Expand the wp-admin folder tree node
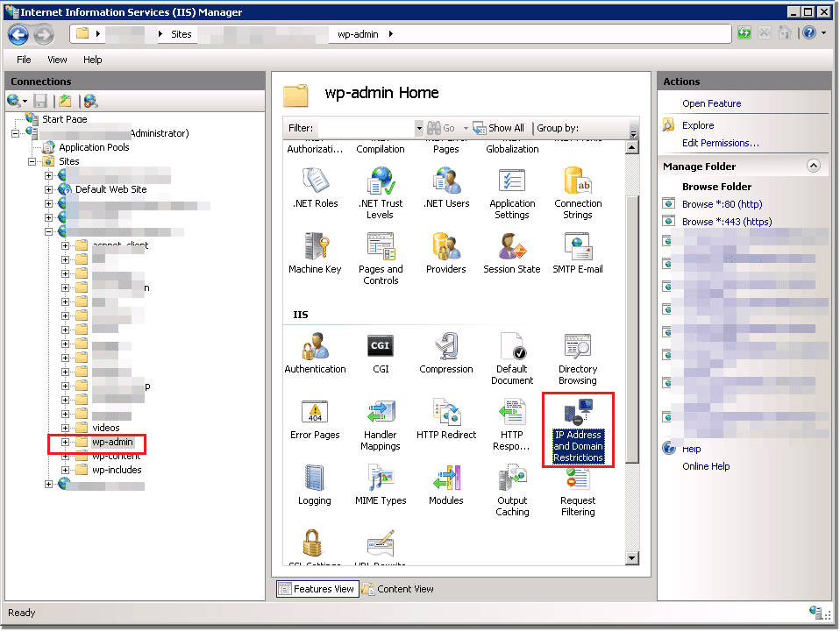840x631 pixels. (x=65, y=442)
